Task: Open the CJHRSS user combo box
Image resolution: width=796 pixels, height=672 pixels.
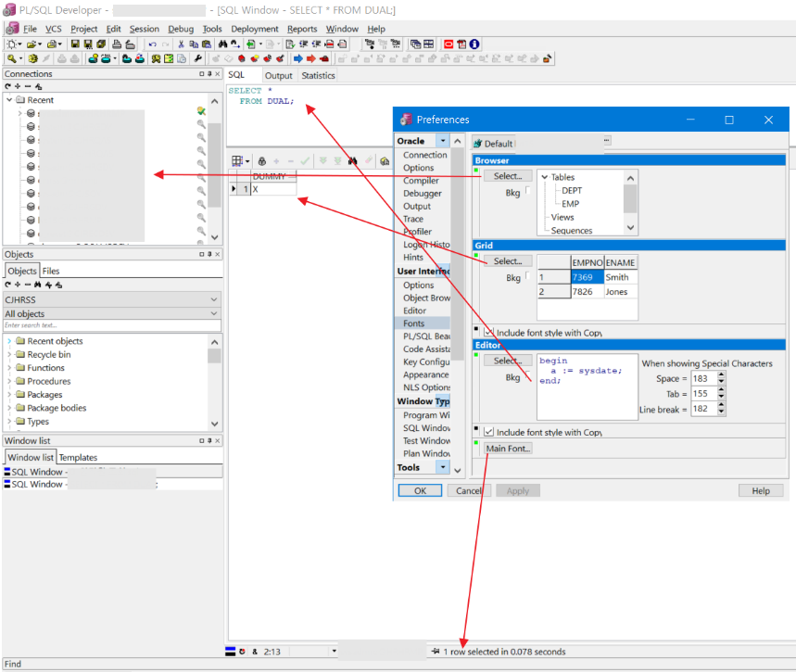Action: pyautogui.click(x=112, y=299)
